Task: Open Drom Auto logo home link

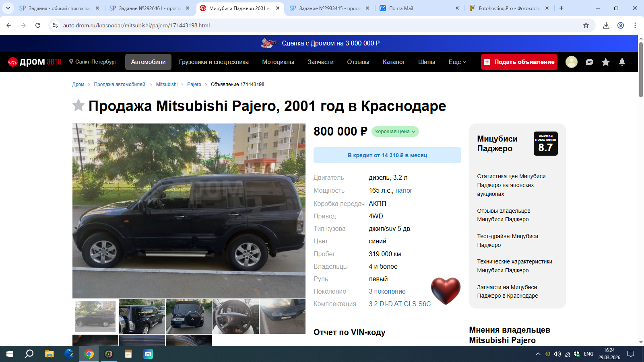Action: tap(35, 62)
